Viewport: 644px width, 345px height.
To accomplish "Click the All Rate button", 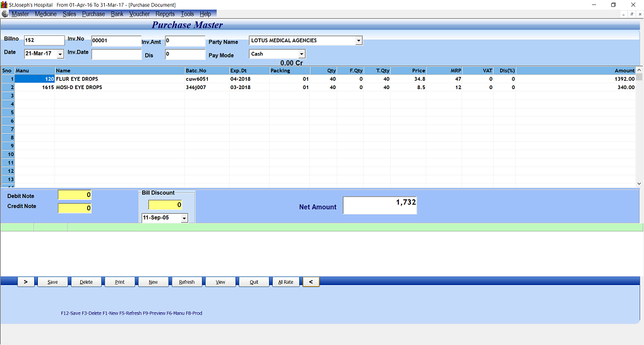I will [285, 282].
